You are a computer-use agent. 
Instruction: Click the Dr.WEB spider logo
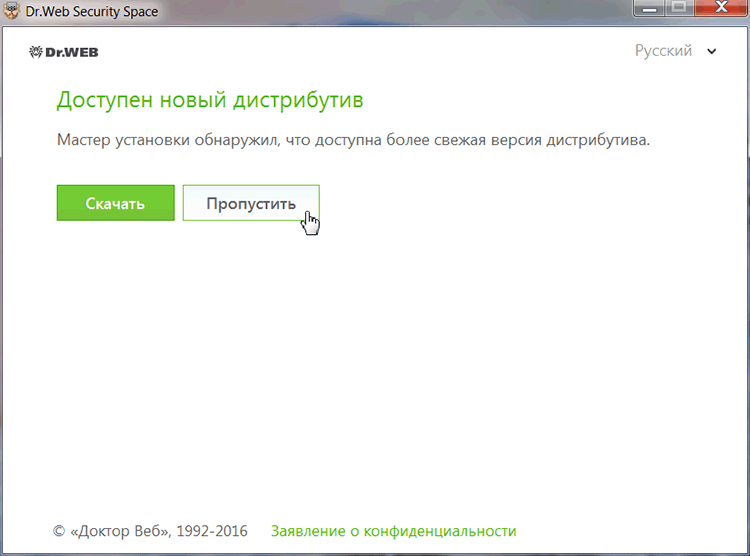pos(64,52)
